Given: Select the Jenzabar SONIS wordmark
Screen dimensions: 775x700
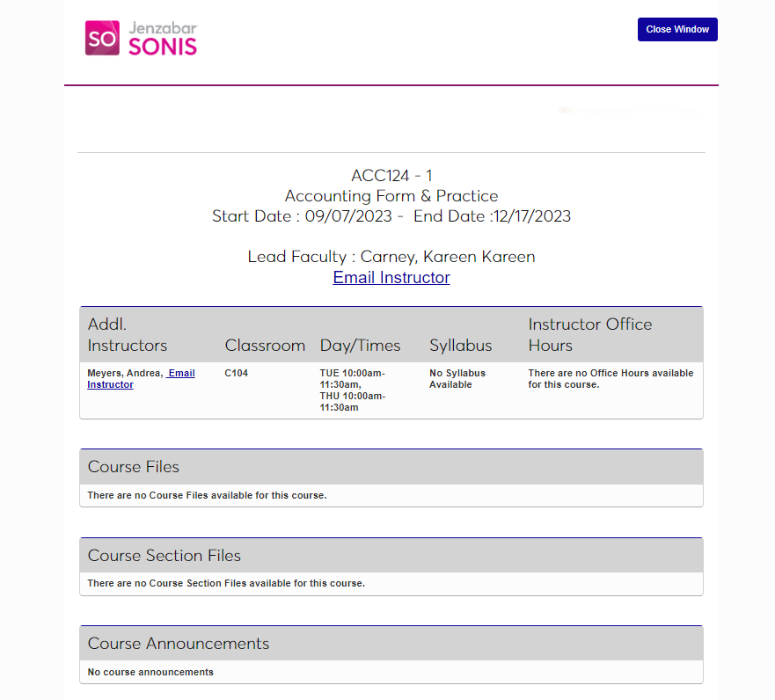Looking at the screenshot, I should click(161, 38).
